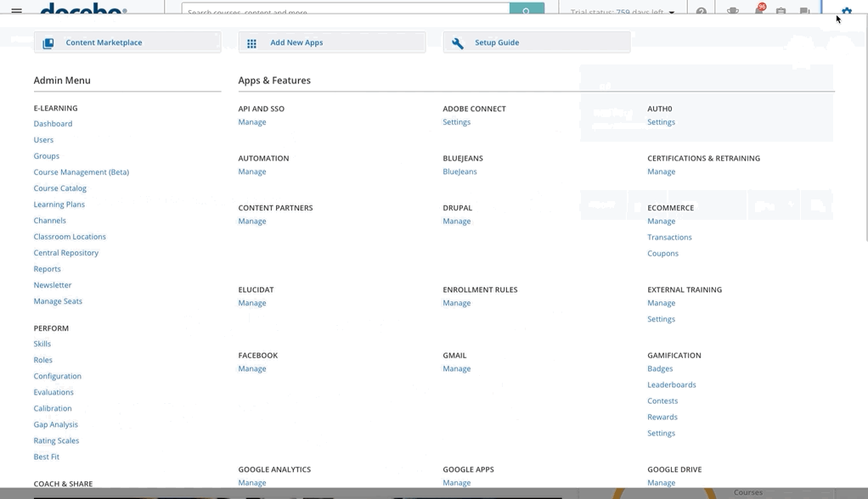The height and width of the screenshot is (499, 868).
Task: Manage Ecommerce
Action: [662, 221]
